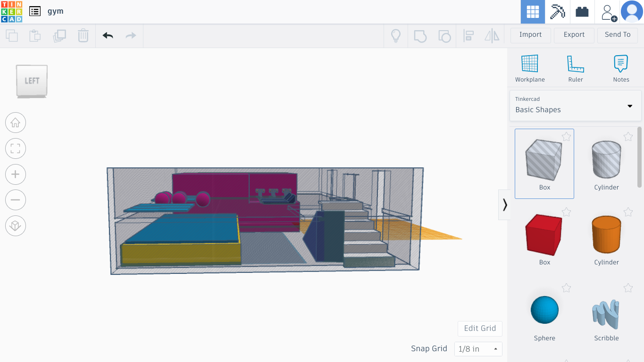
Task: Click the Align tool icon
Action: 468,36
